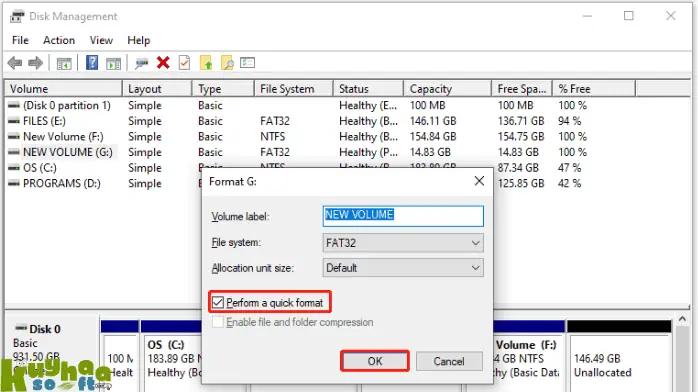Click the red X delete toolbar icon
This screenshot has height=392, width=698.
[x=163, y=63]
